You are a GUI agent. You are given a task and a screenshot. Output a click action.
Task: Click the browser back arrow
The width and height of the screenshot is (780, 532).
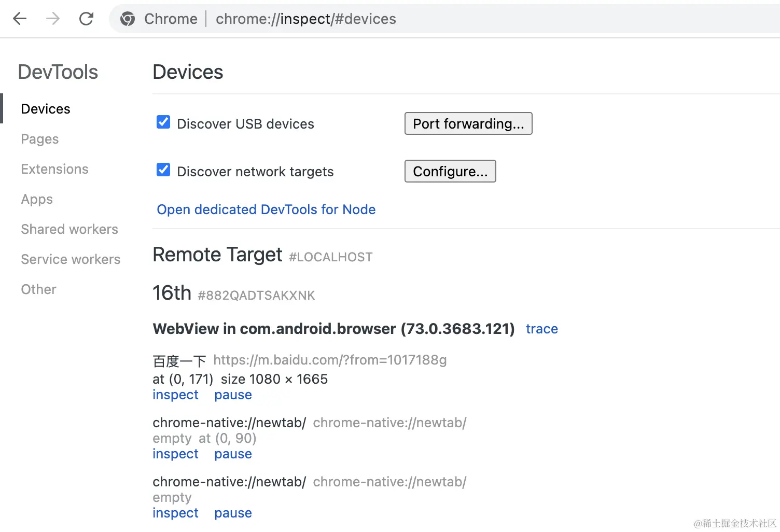20,19
